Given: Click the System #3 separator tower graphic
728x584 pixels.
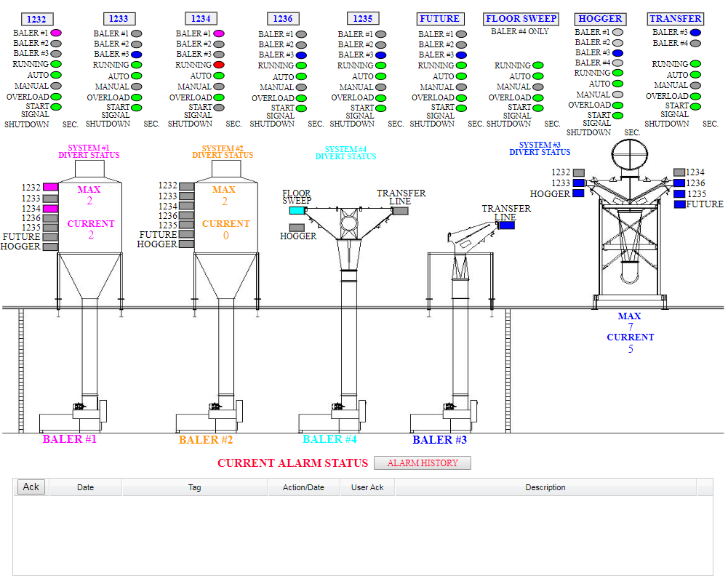Looking at the screenshot, I should pos(630,224).
